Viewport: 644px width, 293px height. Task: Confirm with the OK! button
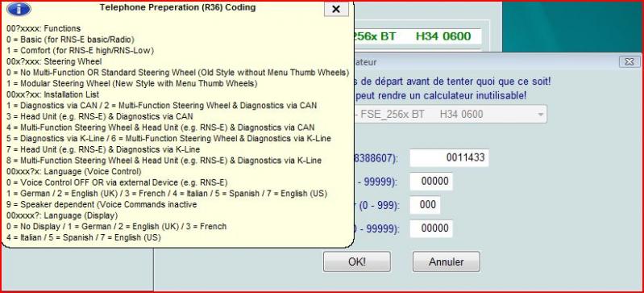[356, 262]
